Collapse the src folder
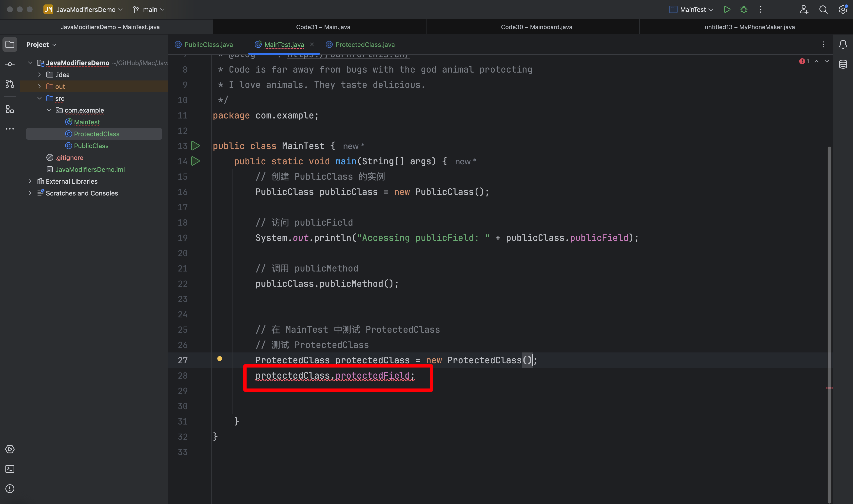Image resolution: width=853 pixels, height=504 pixels. [x=39, y=98]
